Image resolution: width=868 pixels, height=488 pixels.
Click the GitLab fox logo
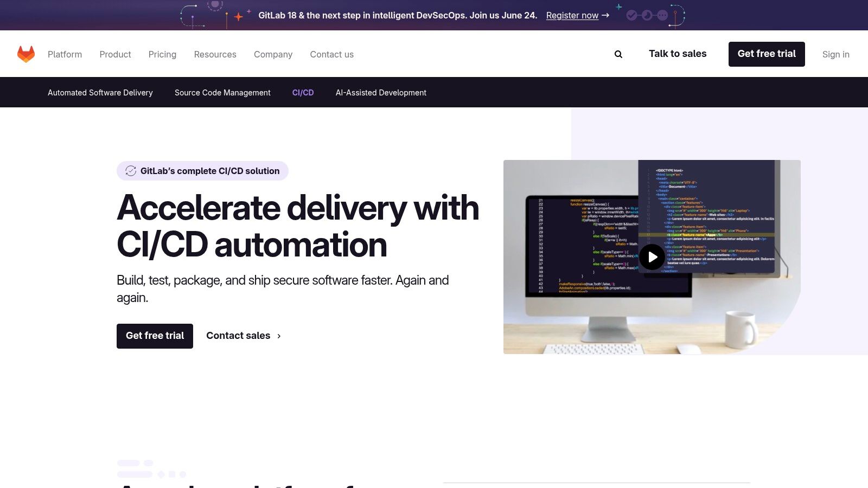[26, 54]
